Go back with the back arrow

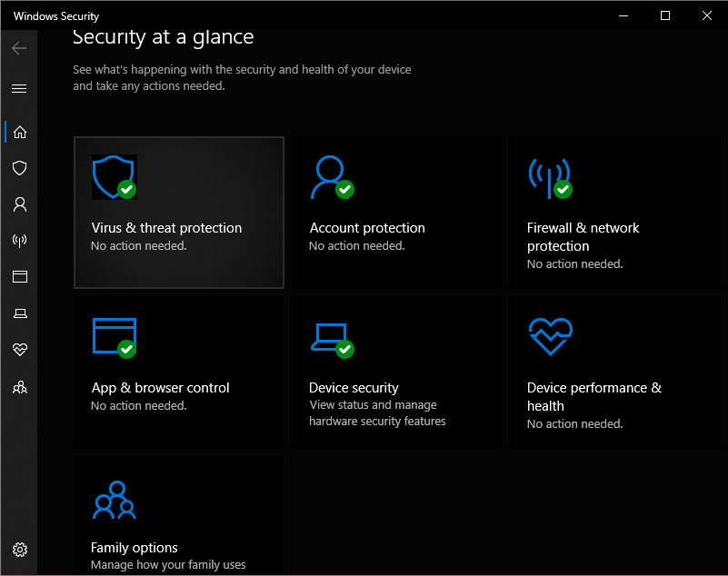(x=19, y=48)
